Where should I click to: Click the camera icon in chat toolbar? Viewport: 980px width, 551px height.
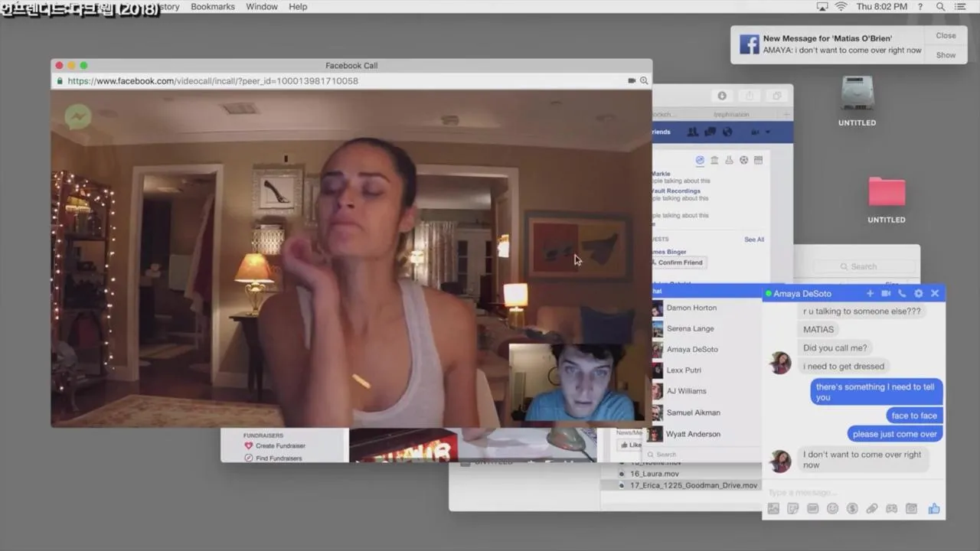(x=912, y=508)
